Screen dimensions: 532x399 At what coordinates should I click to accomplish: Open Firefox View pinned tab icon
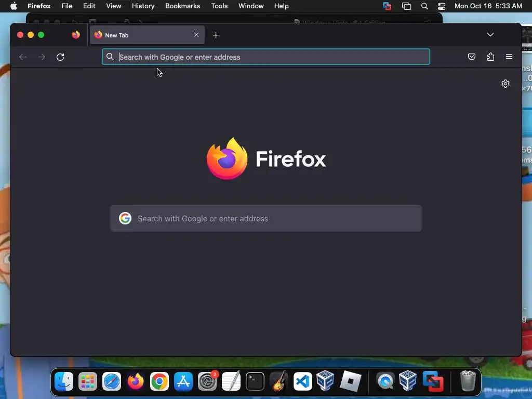click(x=76, y=35)
